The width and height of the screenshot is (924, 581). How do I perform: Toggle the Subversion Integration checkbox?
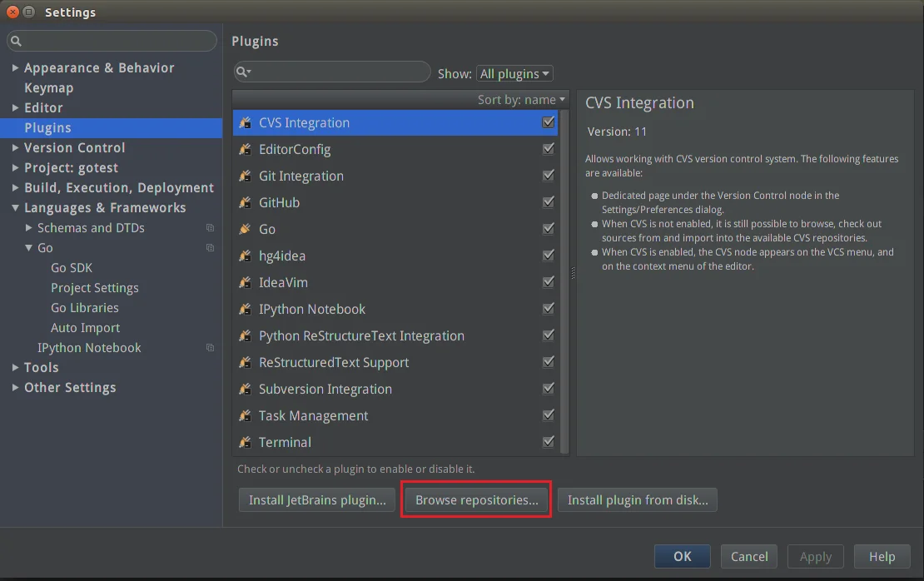[548, 389]
